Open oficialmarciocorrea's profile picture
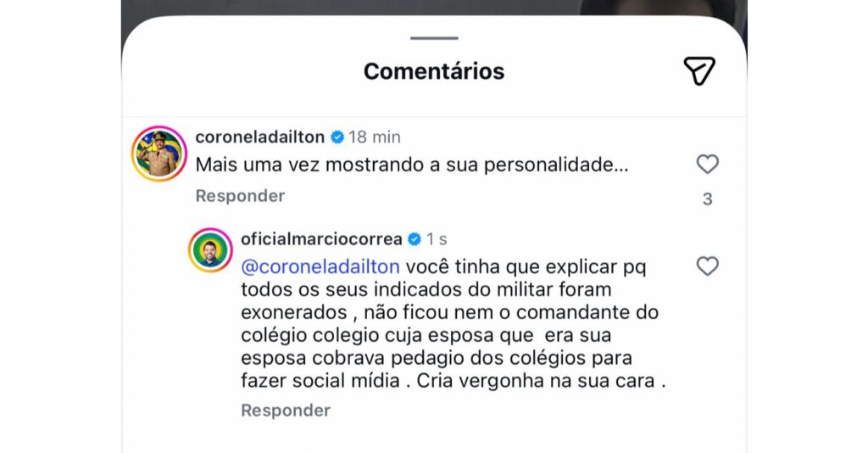The image size is (868, 453). (210, 249)
